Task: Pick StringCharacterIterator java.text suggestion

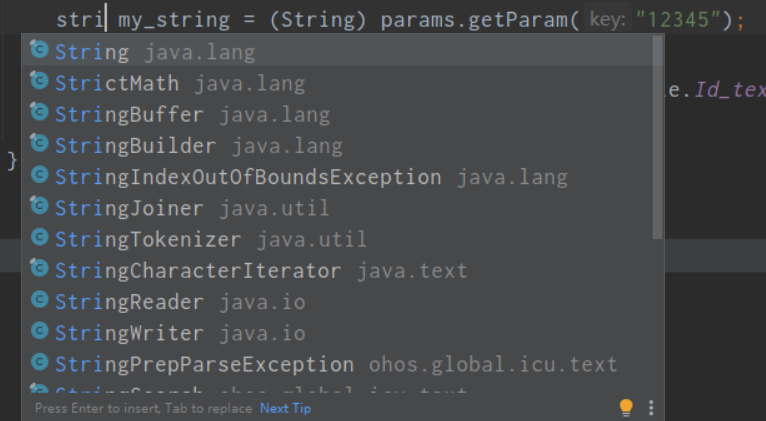Action: tap(198, 270)
